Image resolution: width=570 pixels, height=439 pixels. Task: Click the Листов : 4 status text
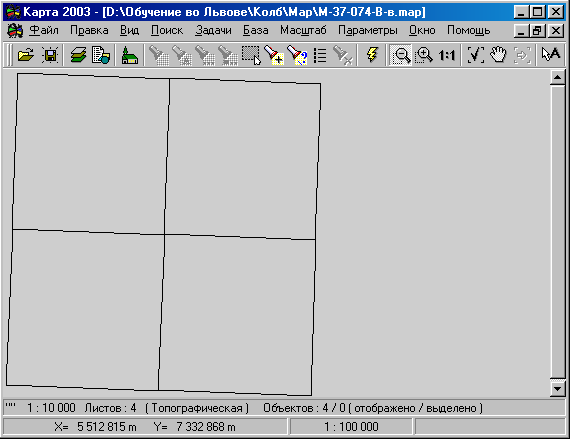[111, 408]
